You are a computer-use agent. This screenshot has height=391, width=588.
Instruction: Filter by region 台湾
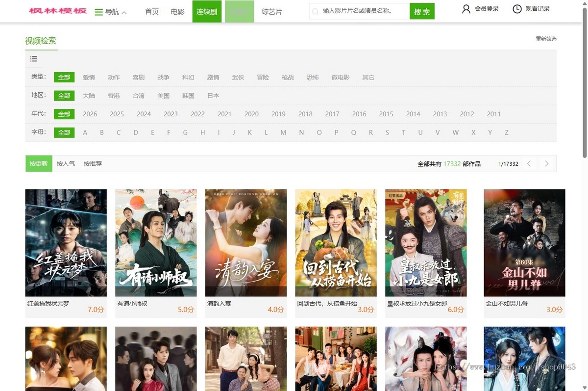click(x=139, y=96)
